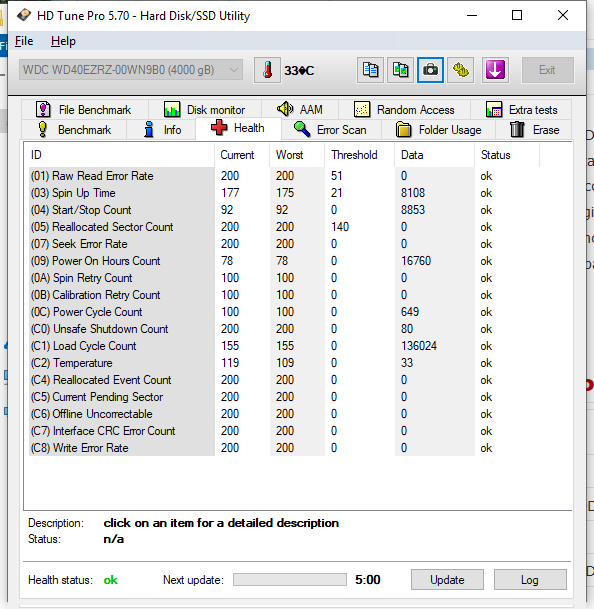This screenshot has height=609, width=594.
Task: Click the Error Scan magnifier icon
Action: 302,129
